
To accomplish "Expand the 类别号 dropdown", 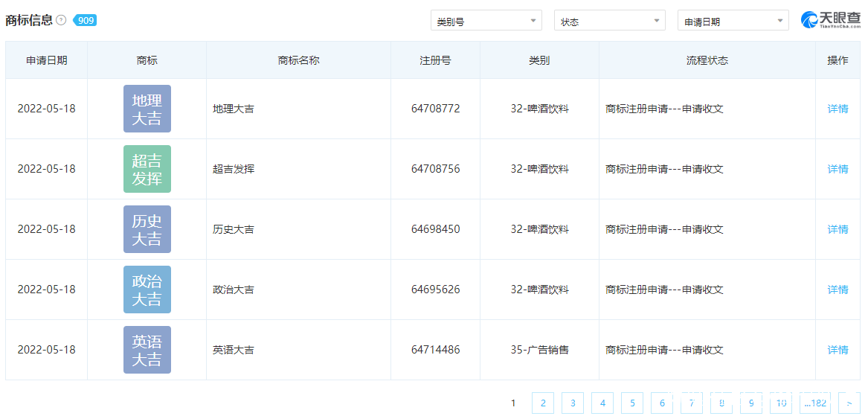I will (486, 21).
